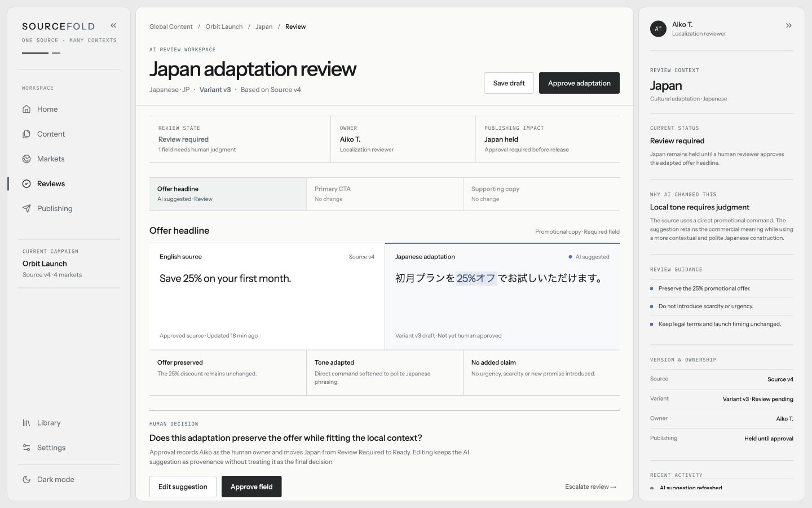Click 'Keep legal terms' guidance item

(x=721, y=324)
